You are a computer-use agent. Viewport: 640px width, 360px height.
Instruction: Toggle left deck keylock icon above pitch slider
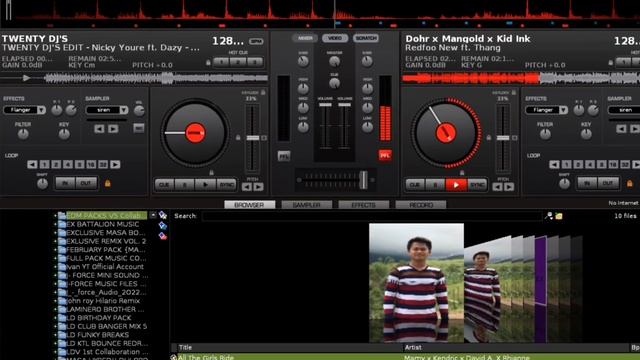click(263, 93)
